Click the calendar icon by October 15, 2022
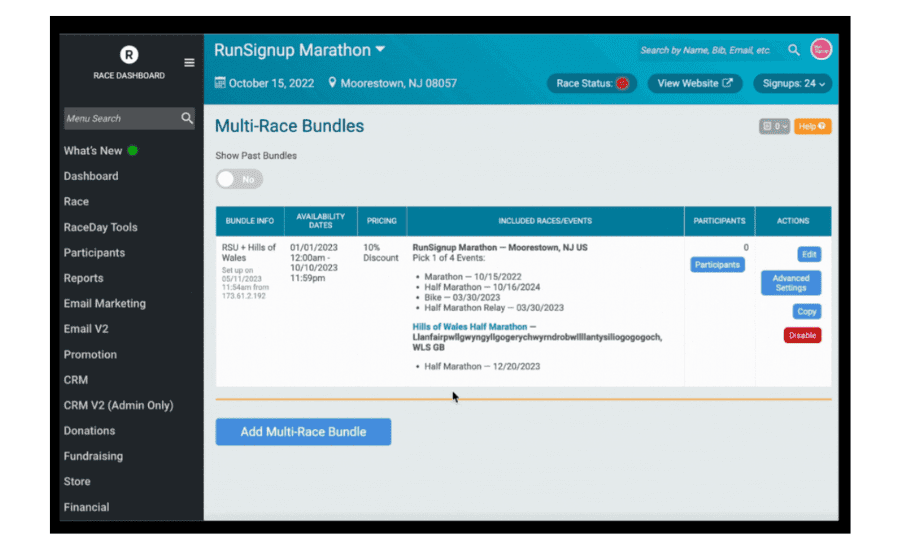Viewport: 900px width, 550px height. [220, 83]
